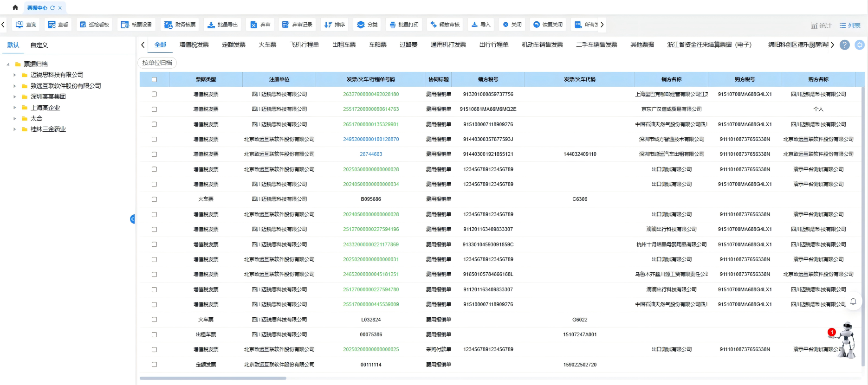
Task: Expand the 迈锐思科技有限公司 tree folder
Action: 15,75
